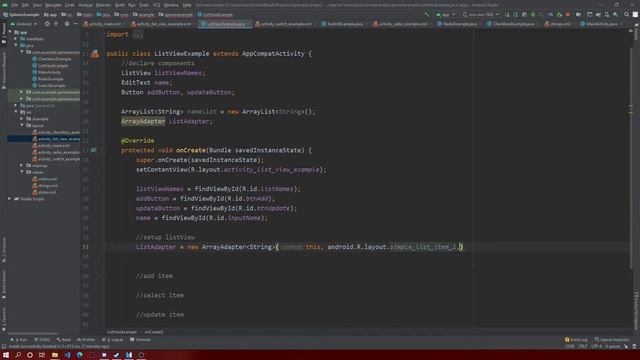Expand the manifests folder arrow
The height and width of the screenshot is (360, 640).
coord(16,39)
